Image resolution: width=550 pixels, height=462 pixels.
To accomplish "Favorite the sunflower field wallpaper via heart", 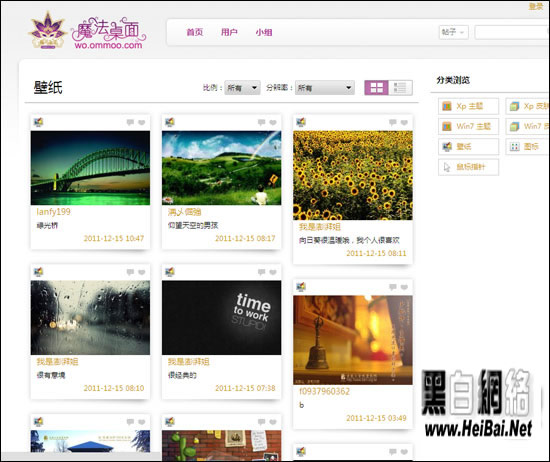I will pos(404,122).
